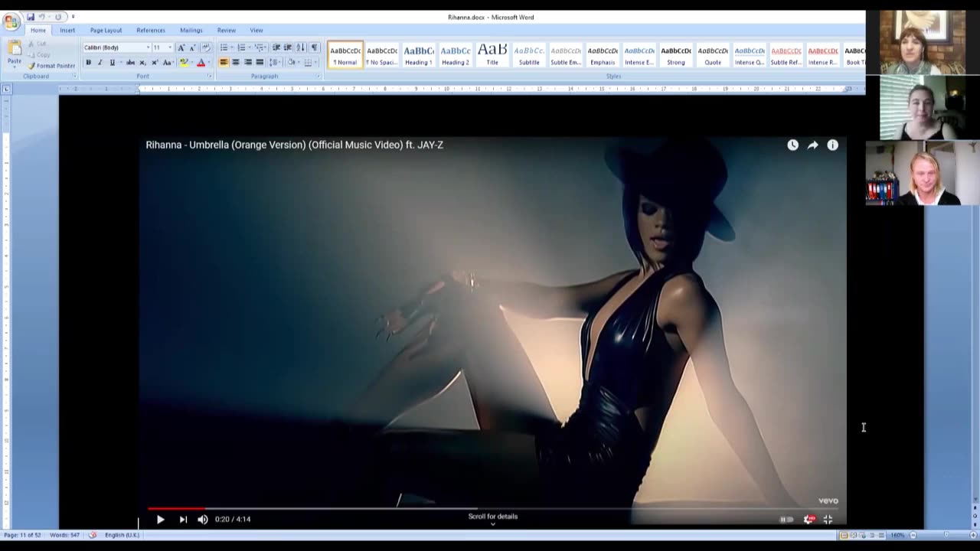This screenshot has height=551, width=980.
Task: Open the Mailings tab
Action: point(191,31)
